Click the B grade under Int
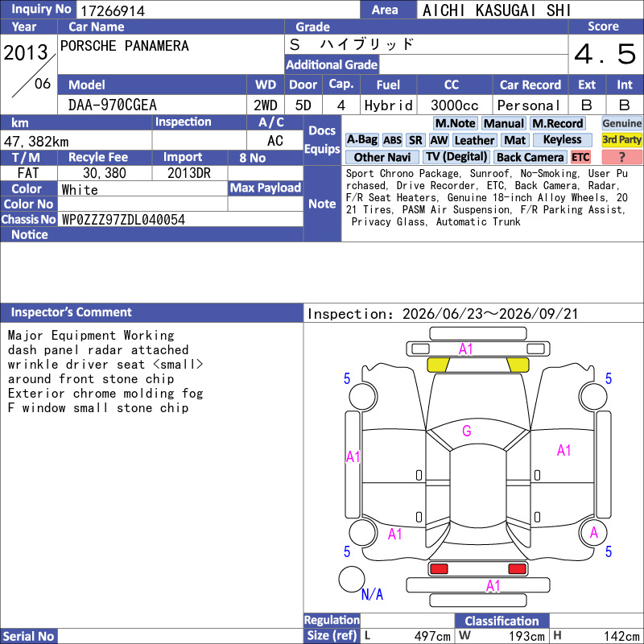Screen dimensions: 644x644 click(x=625, y=105)
